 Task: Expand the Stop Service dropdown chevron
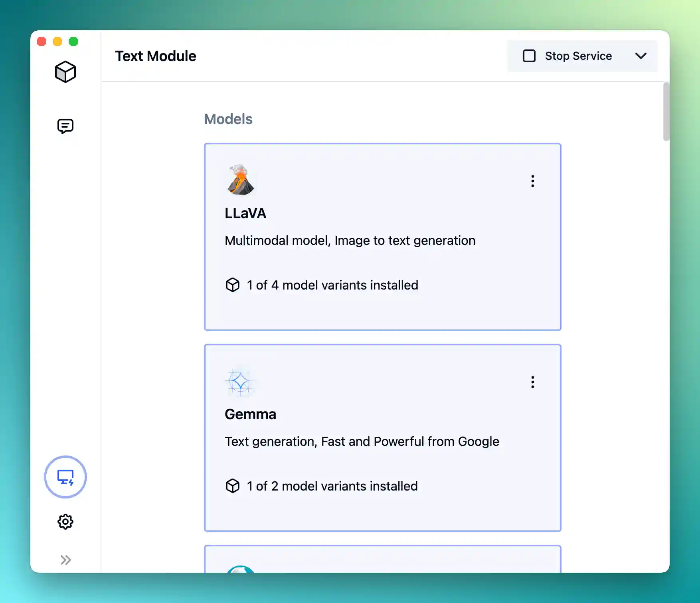click(x=641, y=56)
